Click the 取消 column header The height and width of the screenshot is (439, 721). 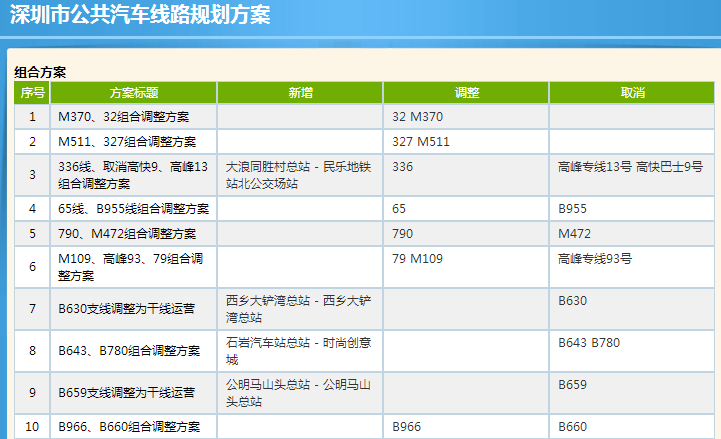632,93
